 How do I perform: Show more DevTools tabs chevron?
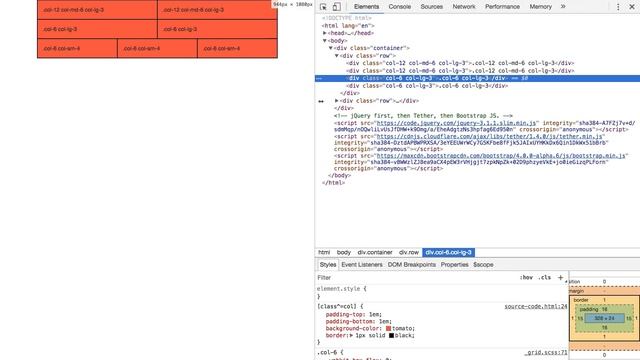pos(563,7)
